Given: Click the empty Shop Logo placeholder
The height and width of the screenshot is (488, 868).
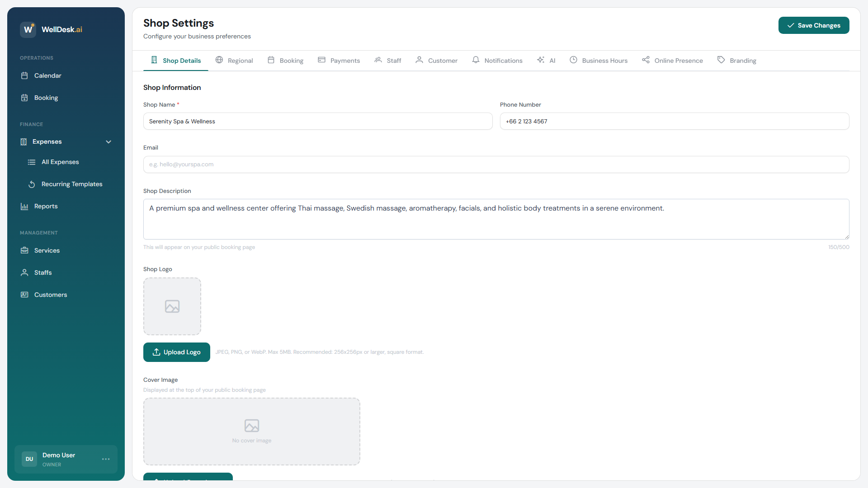Looking at the screenshot, I should coord(172,306).
